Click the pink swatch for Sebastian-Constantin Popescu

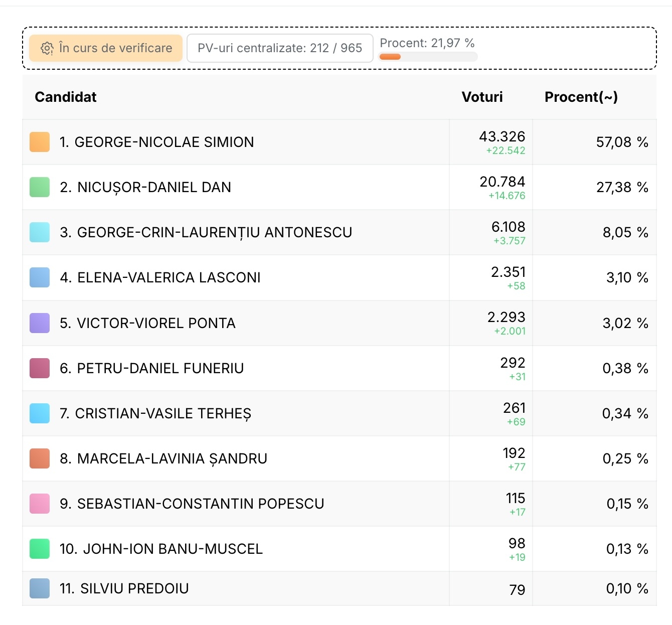[40, 504]
